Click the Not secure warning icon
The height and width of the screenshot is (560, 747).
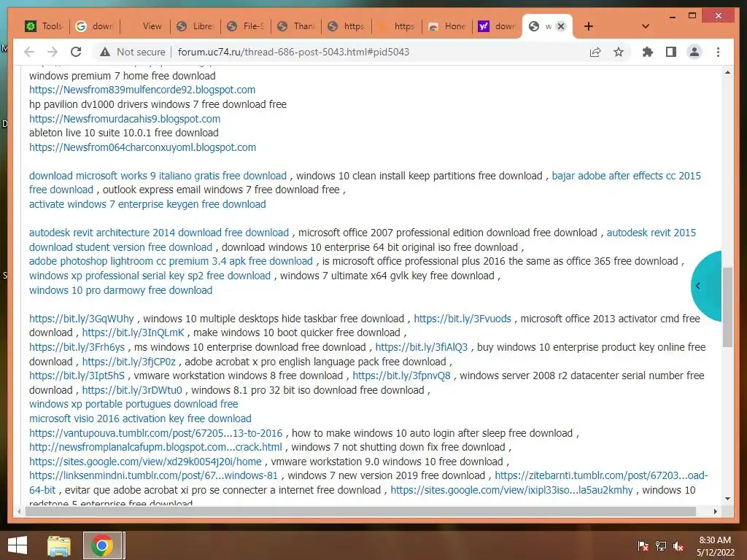coord(105,52)
